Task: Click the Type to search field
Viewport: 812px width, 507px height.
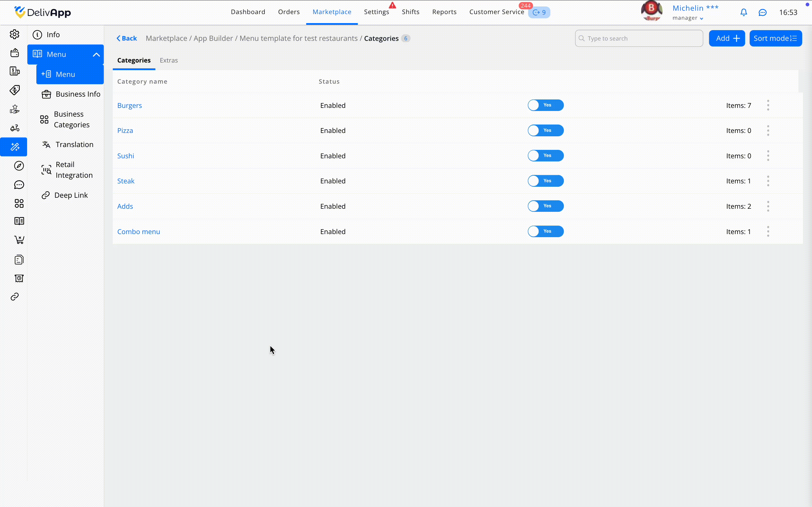Action: click(639, 38)
